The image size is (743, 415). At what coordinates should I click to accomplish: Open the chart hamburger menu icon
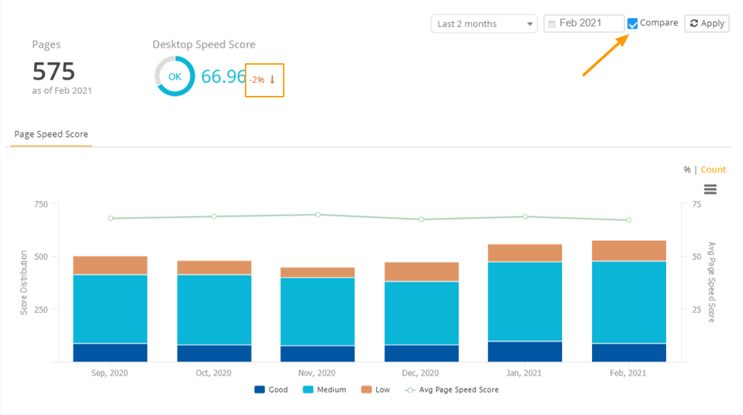[710, 189]
